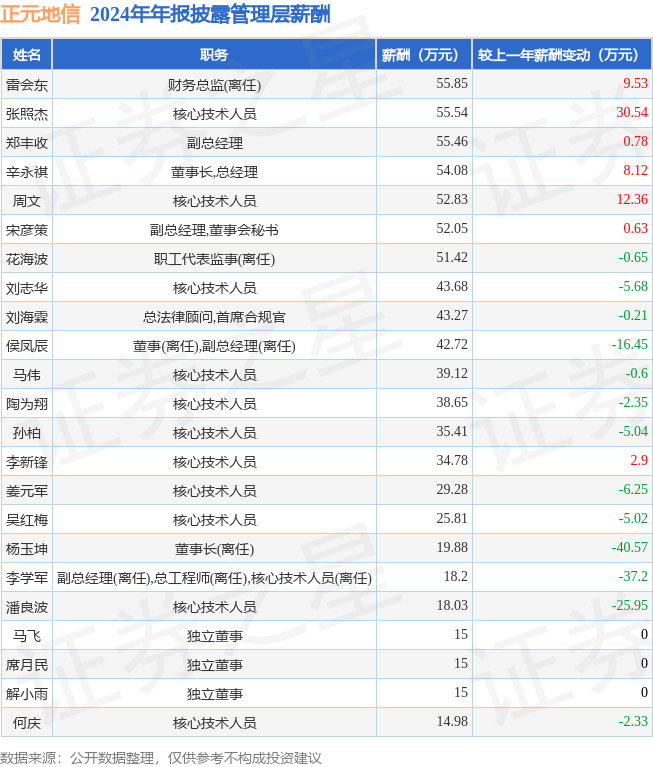Click the 姓名 column header
653x767 pixels.
[x=26, y=55]
